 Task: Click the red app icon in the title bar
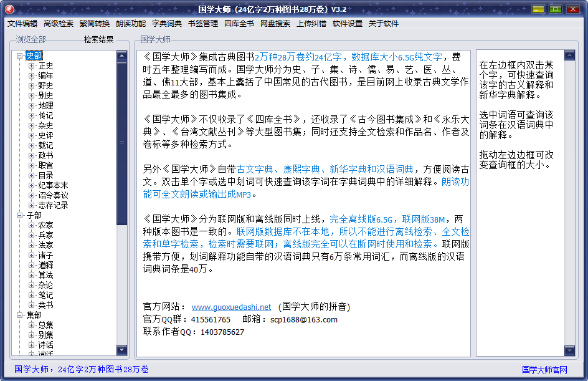(9, 9)
